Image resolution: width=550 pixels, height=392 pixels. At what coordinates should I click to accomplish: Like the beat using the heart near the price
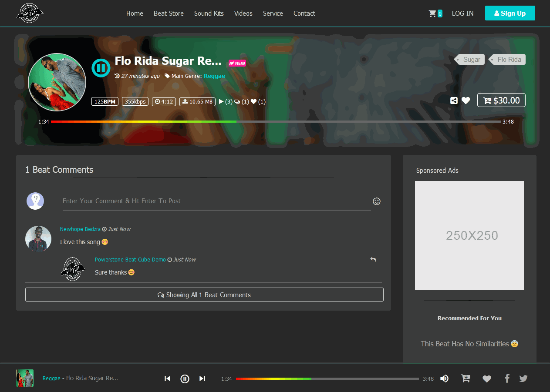(x=466, y=100)
